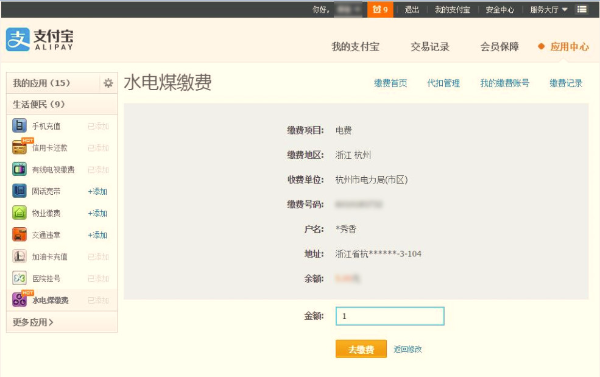The width and height of the screenshot is (600, 377).
Task: Open 我的缴费账号 link
Action: 505,83
